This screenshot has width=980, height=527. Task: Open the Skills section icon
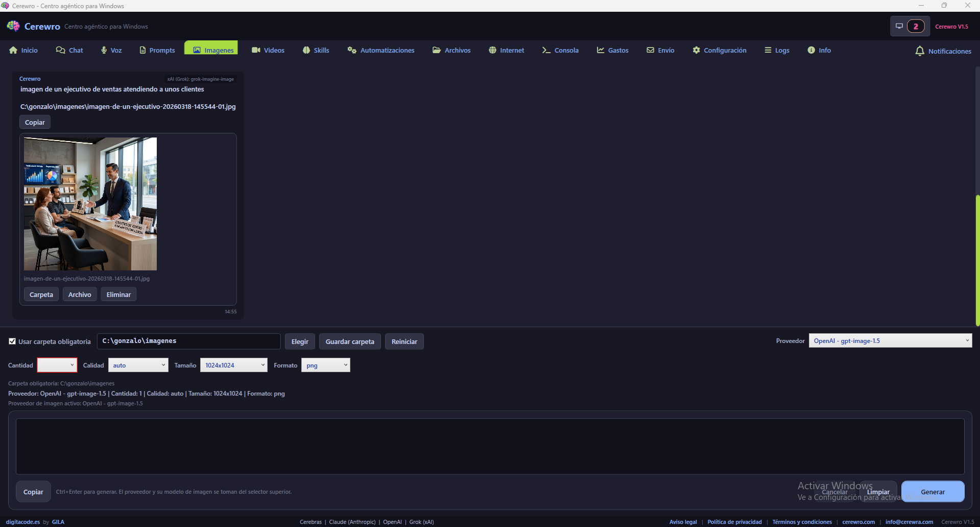coord(306,50)
